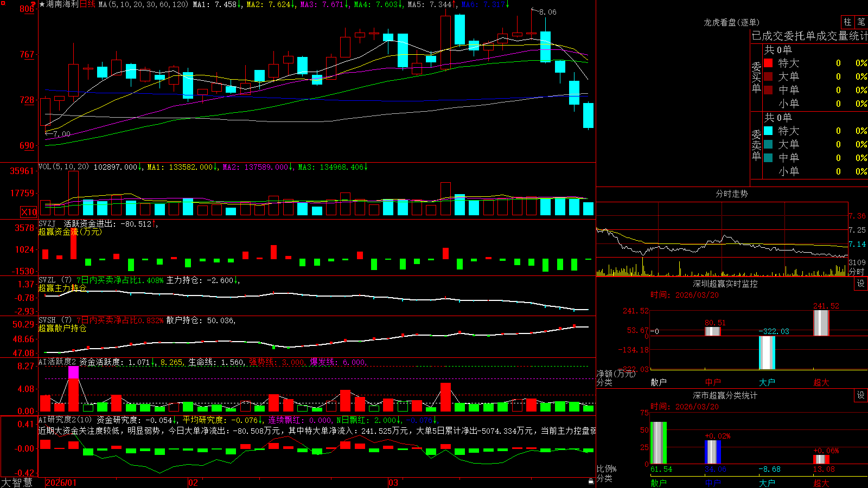This screenshot has width=868, height=488.
Task: Open 设 settings for 深市超赢分类统计
Action: (861, 395)
